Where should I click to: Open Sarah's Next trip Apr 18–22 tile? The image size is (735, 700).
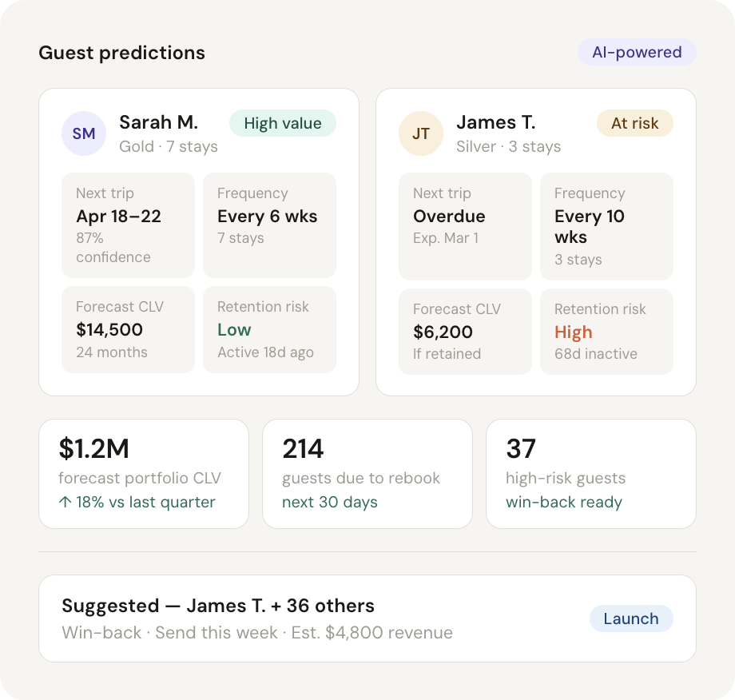[x=128, y=225]
